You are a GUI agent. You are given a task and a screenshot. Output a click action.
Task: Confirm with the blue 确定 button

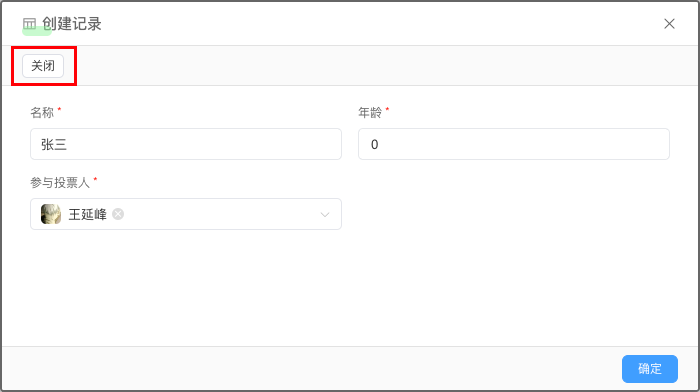tap(650, 369)
